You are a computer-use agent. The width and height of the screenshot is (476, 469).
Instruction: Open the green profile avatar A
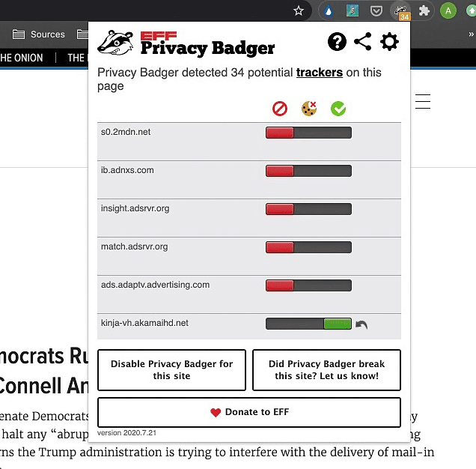coord(448,11)
